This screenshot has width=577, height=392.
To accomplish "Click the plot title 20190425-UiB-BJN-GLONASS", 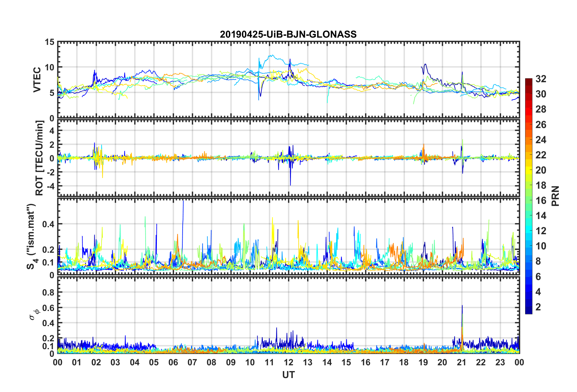I will tap(288, 34).
